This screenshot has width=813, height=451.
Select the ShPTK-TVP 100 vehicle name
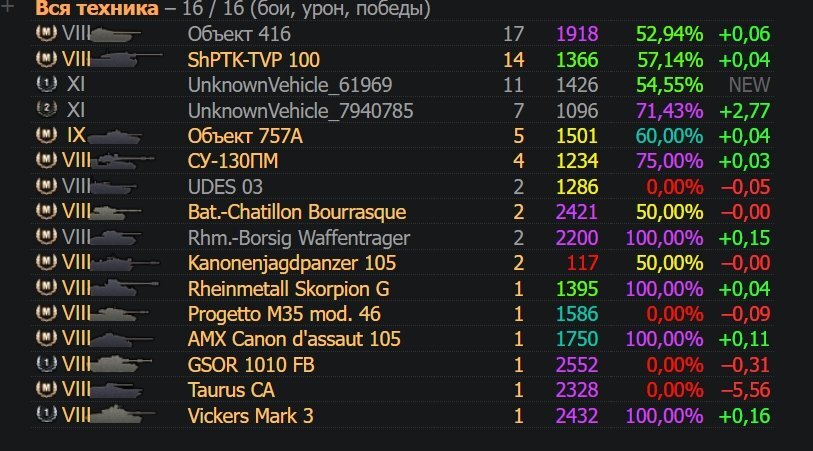[x=254, y=60]
